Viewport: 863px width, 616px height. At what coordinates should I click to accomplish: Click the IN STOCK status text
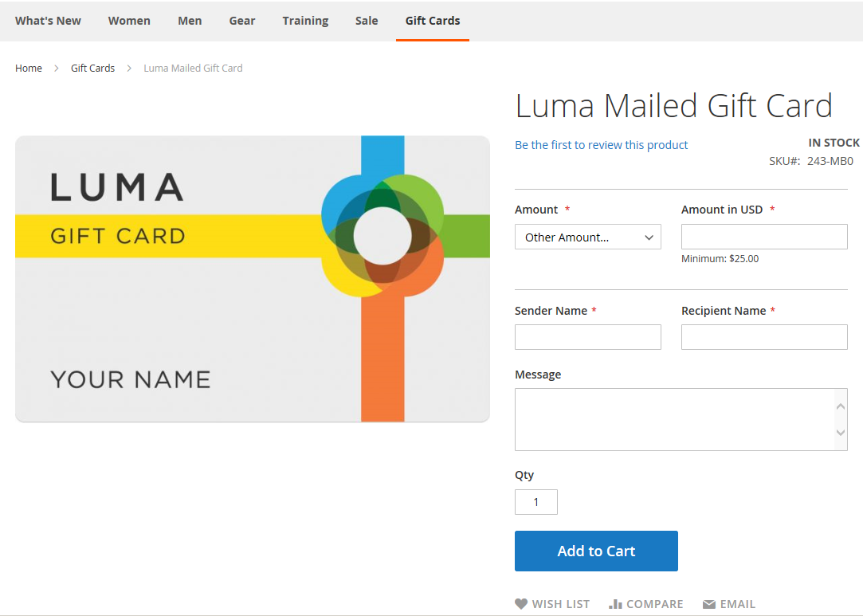[834, 143]
